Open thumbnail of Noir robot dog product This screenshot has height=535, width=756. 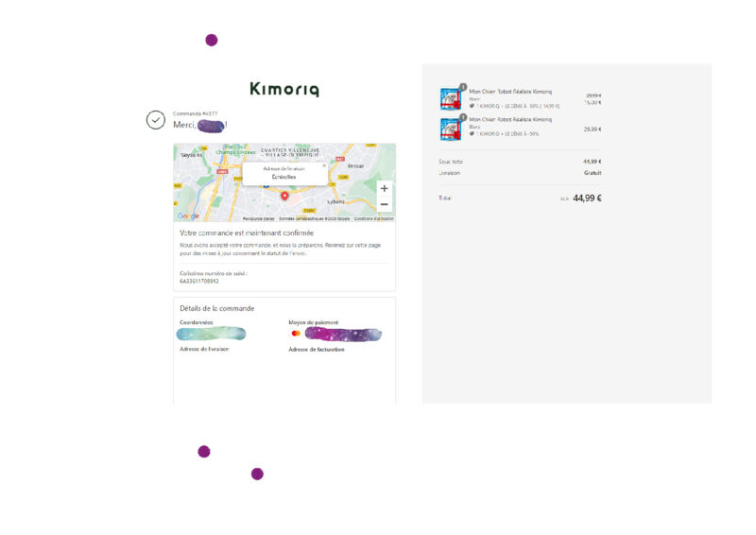(x=451, y=99)
